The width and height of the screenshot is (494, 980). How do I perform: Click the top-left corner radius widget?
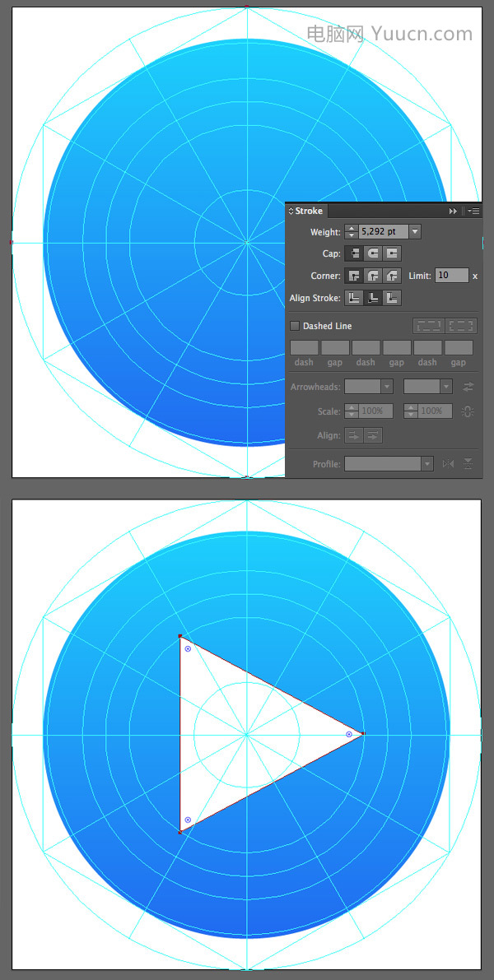[x=188, y=649]
